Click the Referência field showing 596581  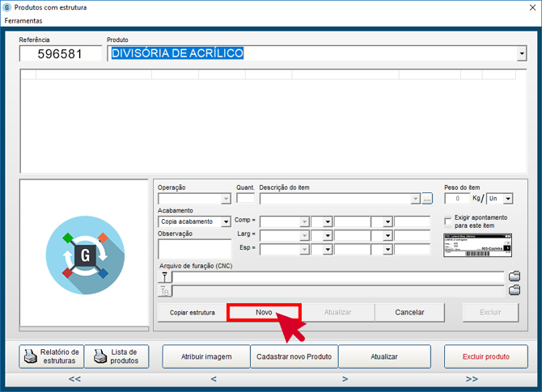(x=61, y=53)
